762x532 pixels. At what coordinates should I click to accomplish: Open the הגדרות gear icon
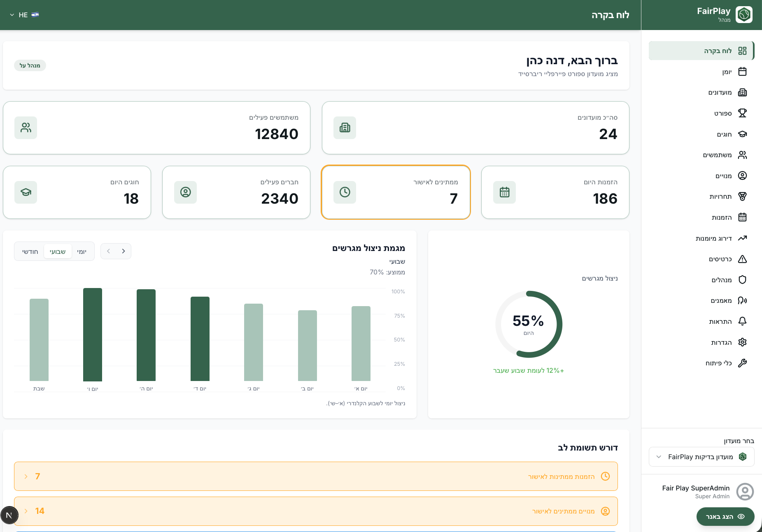(742, 342)
